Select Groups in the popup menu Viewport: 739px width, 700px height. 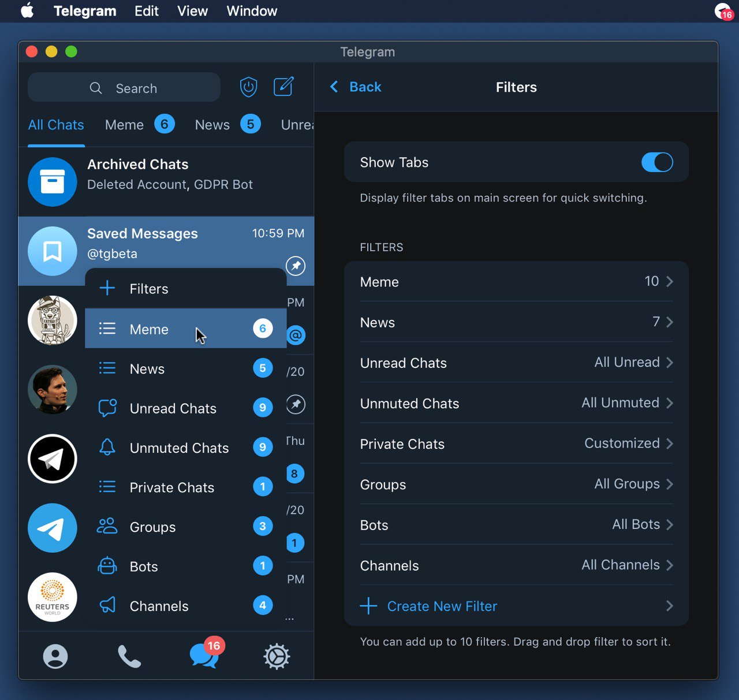[186, 526]
